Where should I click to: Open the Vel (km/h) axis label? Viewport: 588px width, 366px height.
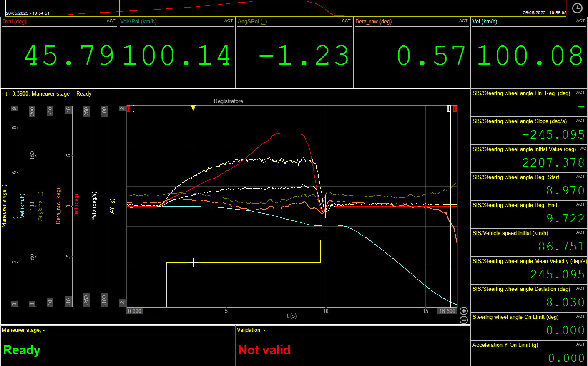tap(22, 206)
